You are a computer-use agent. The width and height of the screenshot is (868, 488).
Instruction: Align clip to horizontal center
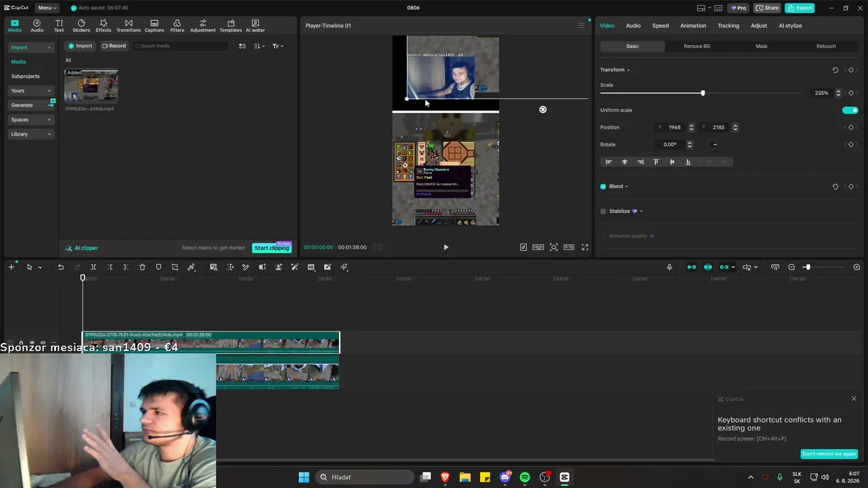pyautogui.click(x=625, y=162)
